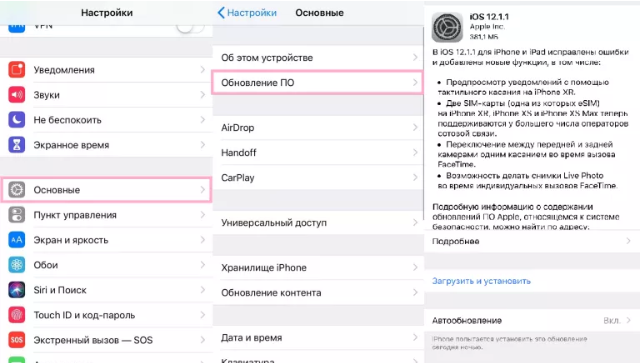Tap the Основные gear icon

(x=17, y=190)
